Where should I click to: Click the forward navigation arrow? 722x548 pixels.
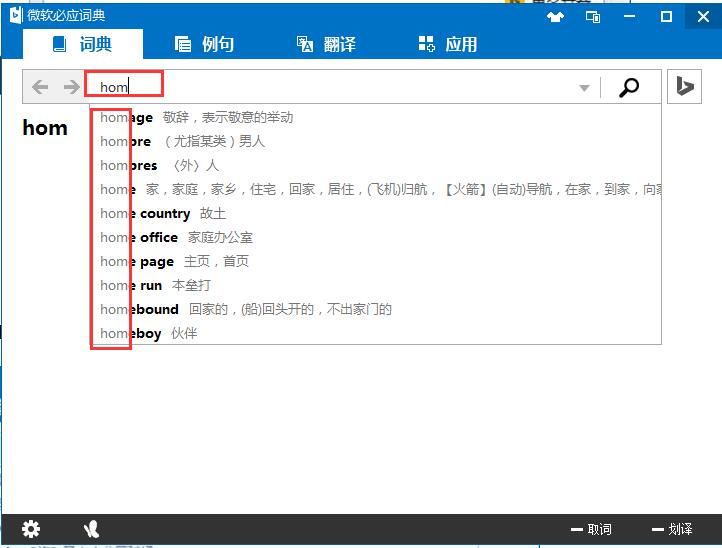[x=71, y=88]
